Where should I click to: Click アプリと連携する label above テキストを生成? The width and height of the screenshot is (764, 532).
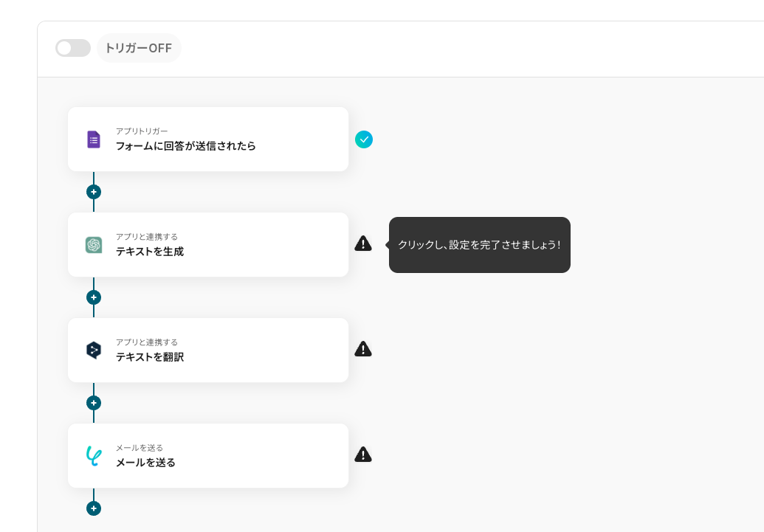147,237
